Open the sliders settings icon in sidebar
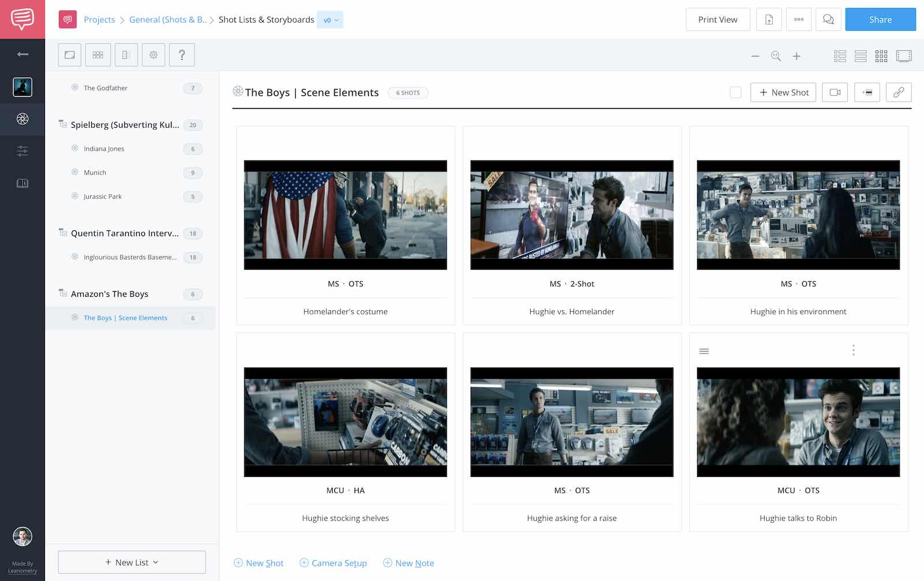 click(x=23, y=151)
